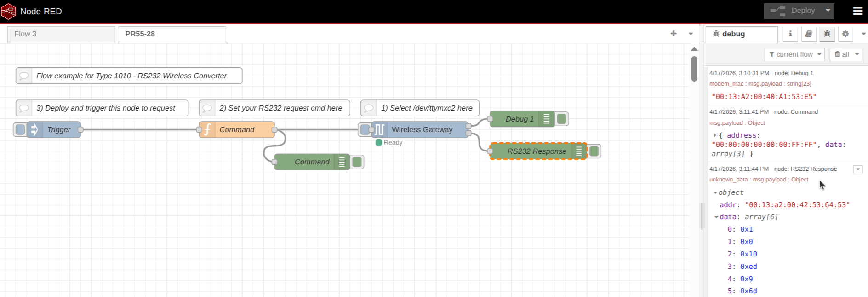The height and width of the screenshot is (297, 868).
Task: Toggle the RS232 Response debug output button
Action: coord(594,151)
